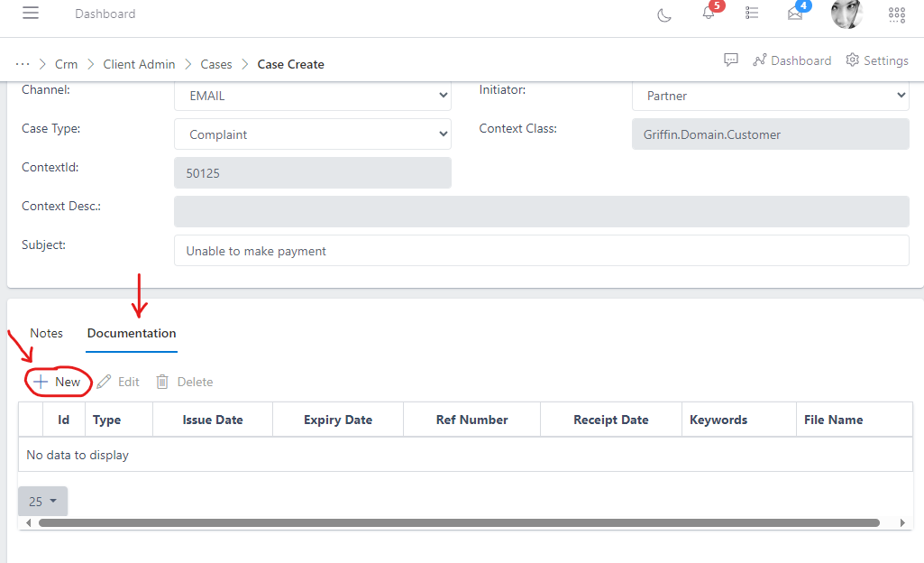Screen dimensions: 924x563
Task: Expand the Initiator dropdown showing Partner
Action: pyautogui.click(x=770, y=96)
